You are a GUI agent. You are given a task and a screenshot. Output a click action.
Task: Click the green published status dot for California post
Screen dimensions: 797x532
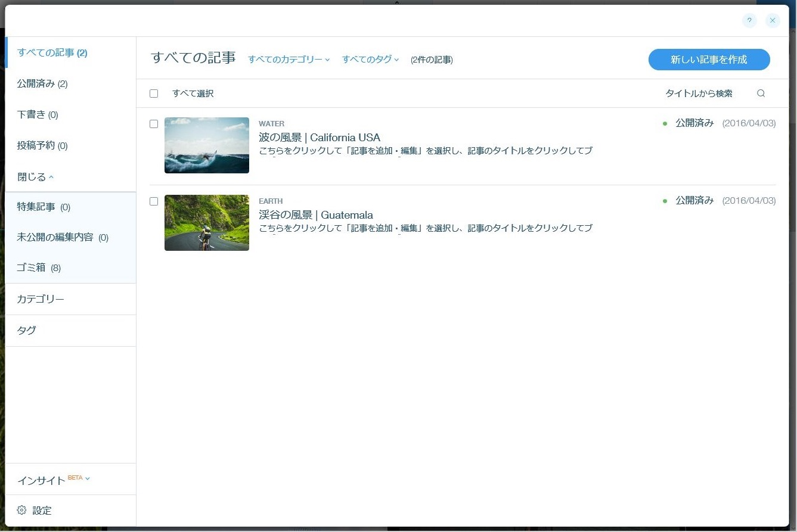tap(665, 123)
